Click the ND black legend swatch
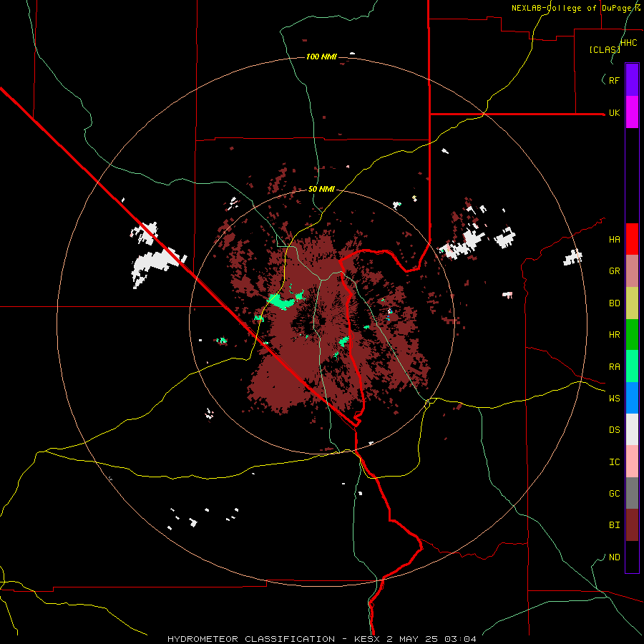Viewport: 644px width, 644px height. (x=632, y=557)
